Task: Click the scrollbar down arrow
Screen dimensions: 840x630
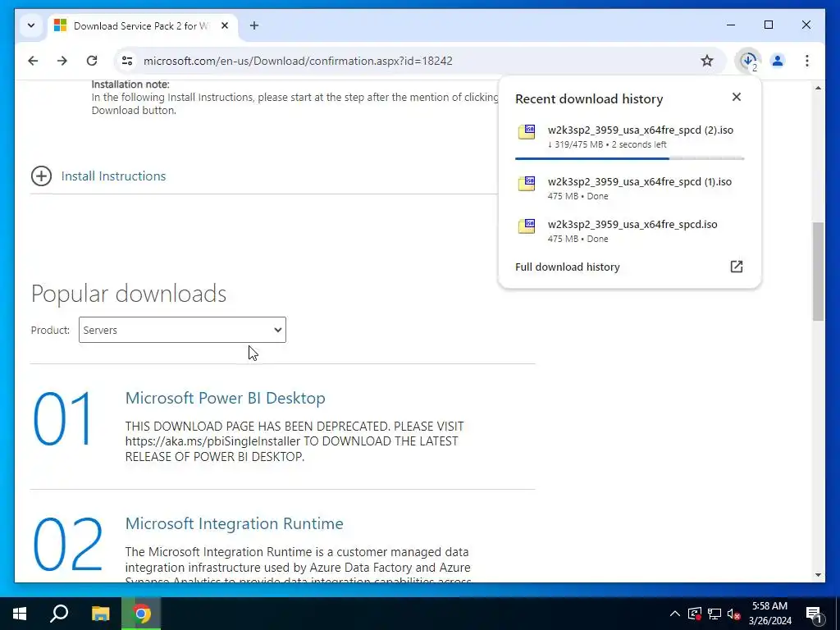Action: 818,575
